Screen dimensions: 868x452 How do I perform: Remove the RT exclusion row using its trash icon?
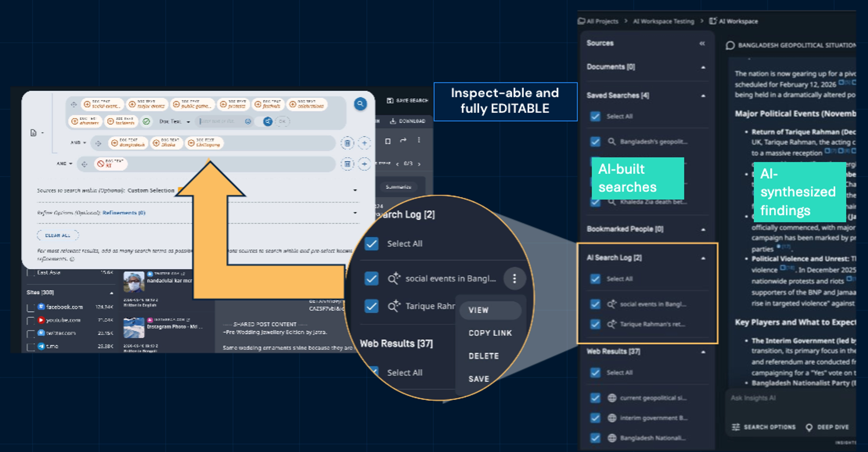tap(347, 164)
